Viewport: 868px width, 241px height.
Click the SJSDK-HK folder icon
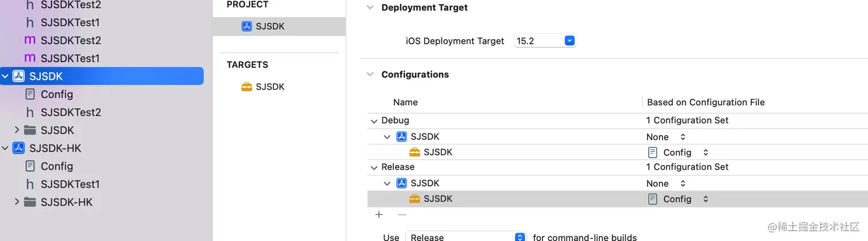[x=30, y=202]
